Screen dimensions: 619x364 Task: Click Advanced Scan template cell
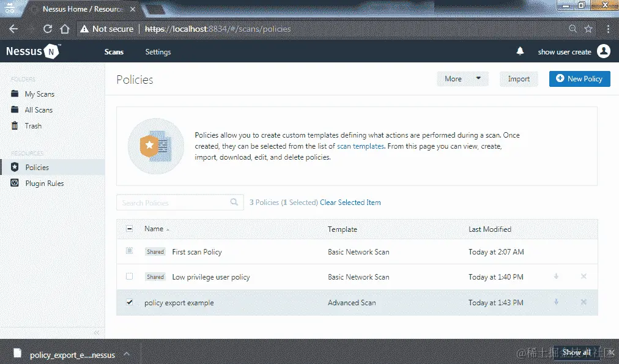point(352,302)
